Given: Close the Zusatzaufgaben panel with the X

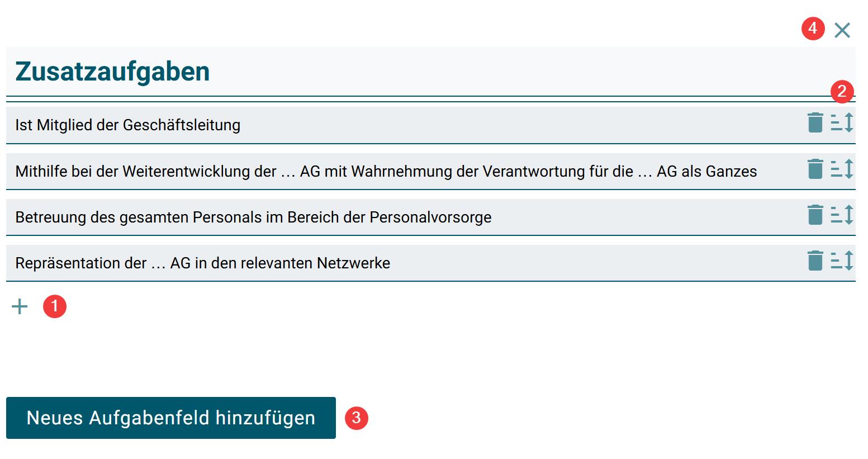Looking at the screenshot, I should (842, 30).
